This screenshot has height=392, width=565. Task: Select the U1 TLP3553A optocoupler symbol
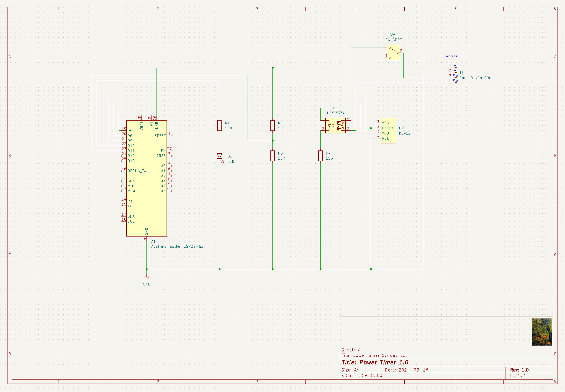tap(335, 125)
